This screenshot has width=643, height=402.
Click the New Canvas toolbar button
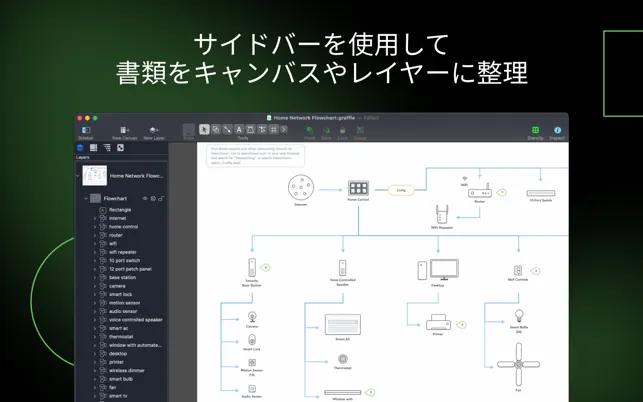[x=125, y=132]
